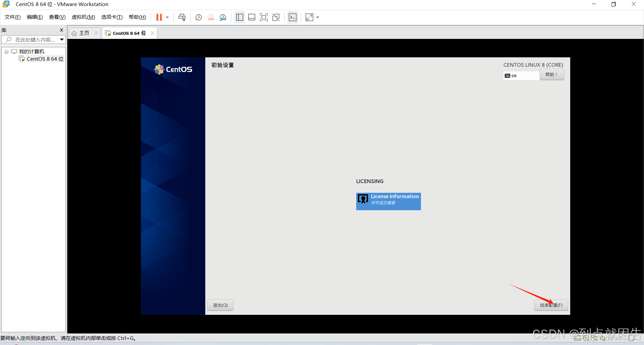Open the power options dropdown arrow
Screen dimensions: 644x345
click(x=167, y=17)
